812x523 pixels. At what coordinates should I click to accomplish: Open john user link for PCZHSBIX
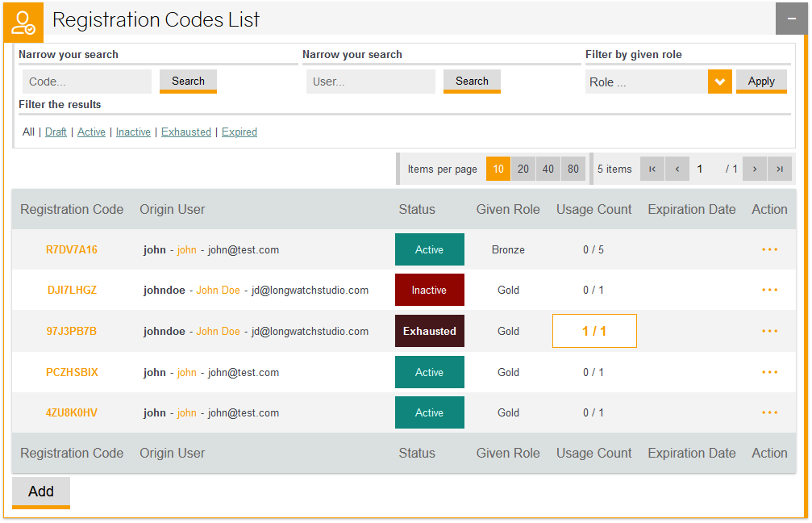tap(186, 373)
